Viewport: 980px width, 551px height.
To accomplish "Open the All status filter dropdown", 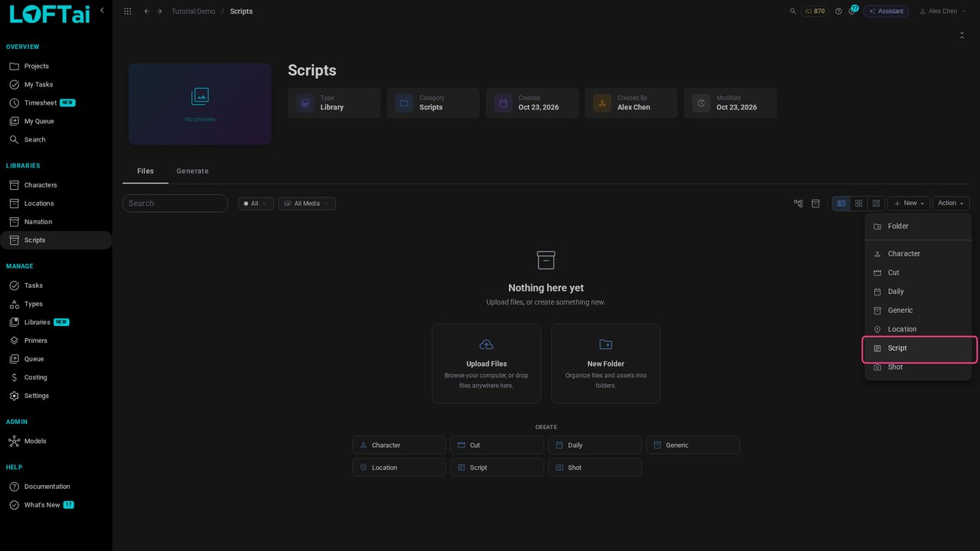I will (256, 204).
